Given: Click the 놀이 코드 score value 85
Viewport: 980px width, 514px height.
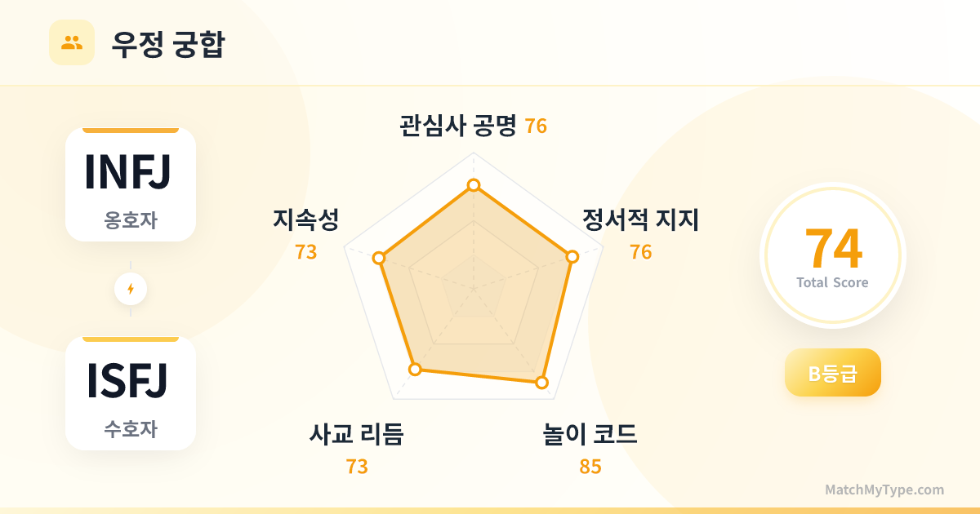Looking at the screenshot, I should (590, 467).
